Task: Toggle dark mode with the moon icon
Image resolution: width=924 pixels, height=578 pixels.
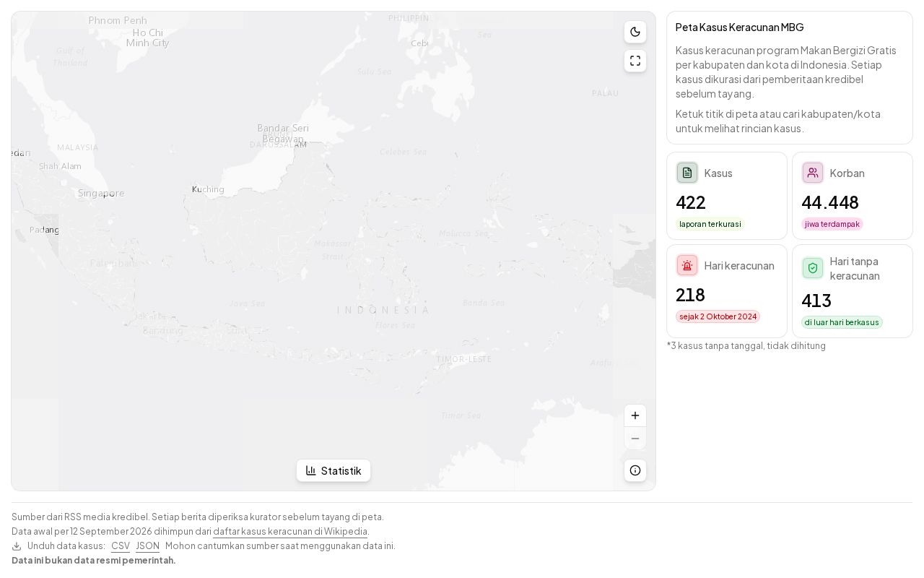Action: (x=635, y=32)
